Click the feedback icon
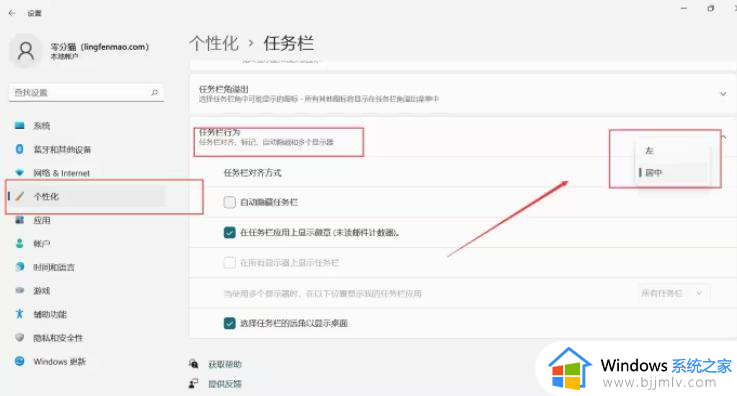Image resolution: width=737 pixels, height=396 pixels. point(194,383)
